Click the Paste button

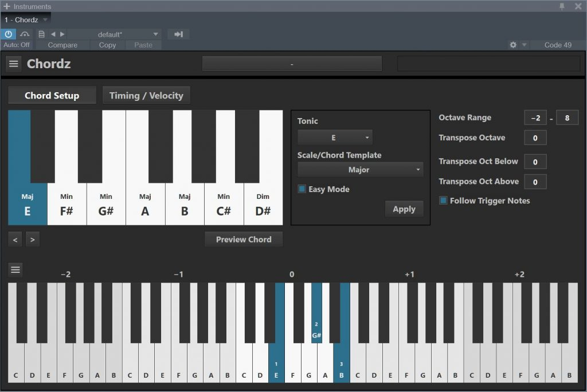[143, 45]
